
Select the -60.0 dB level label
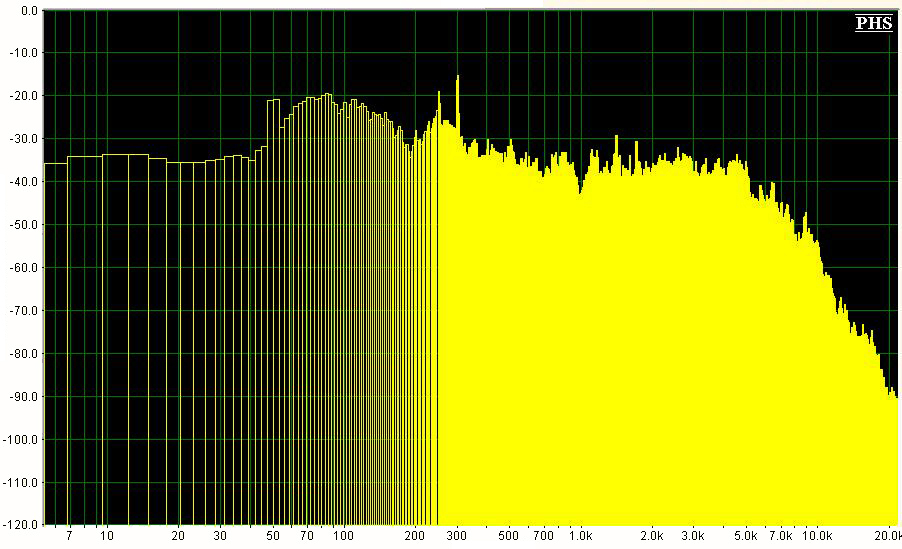[24, 268]
